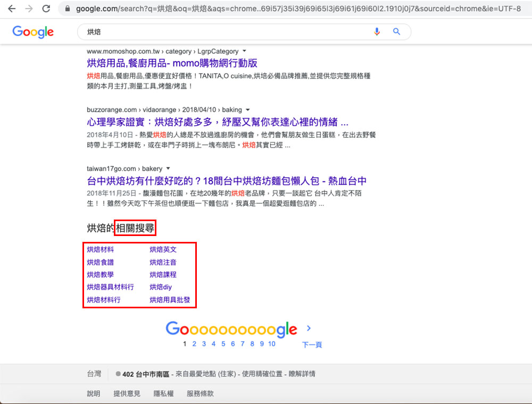Click the browser forward arrow
The width and height of the screenshot is (532, 404).
coord(28,9)
